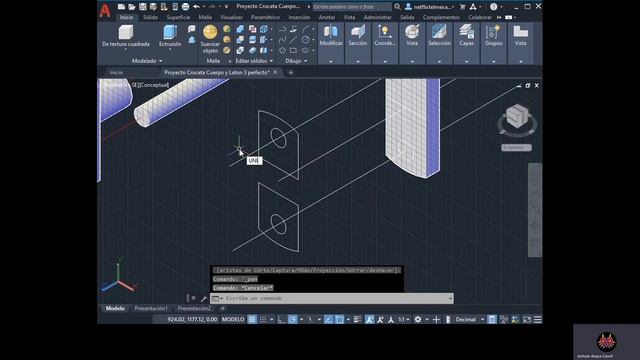Open the Superficie ribbon tab
The width and height of the screenshot is (640, 360).
(178, 17)
